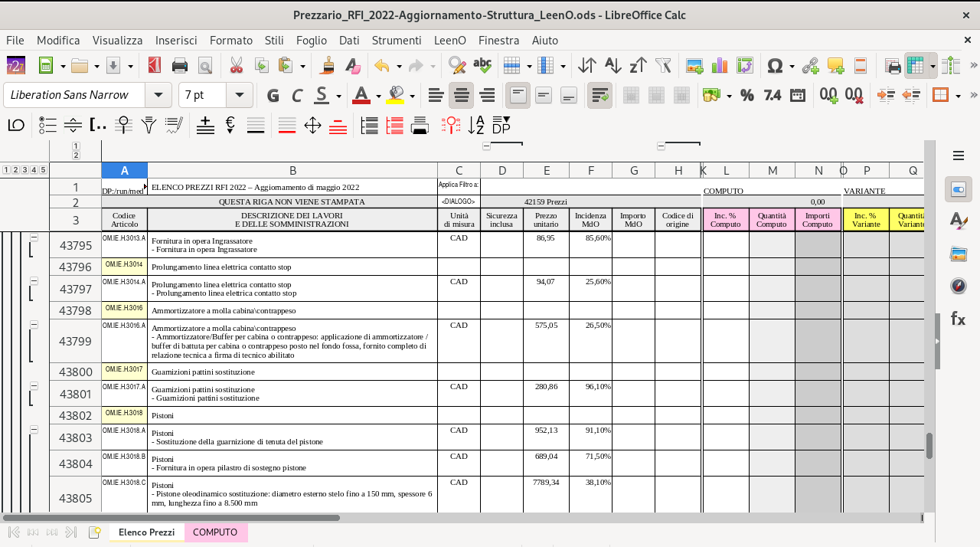
Task: Open Print Preview toggle
Action: click(204, 66)
